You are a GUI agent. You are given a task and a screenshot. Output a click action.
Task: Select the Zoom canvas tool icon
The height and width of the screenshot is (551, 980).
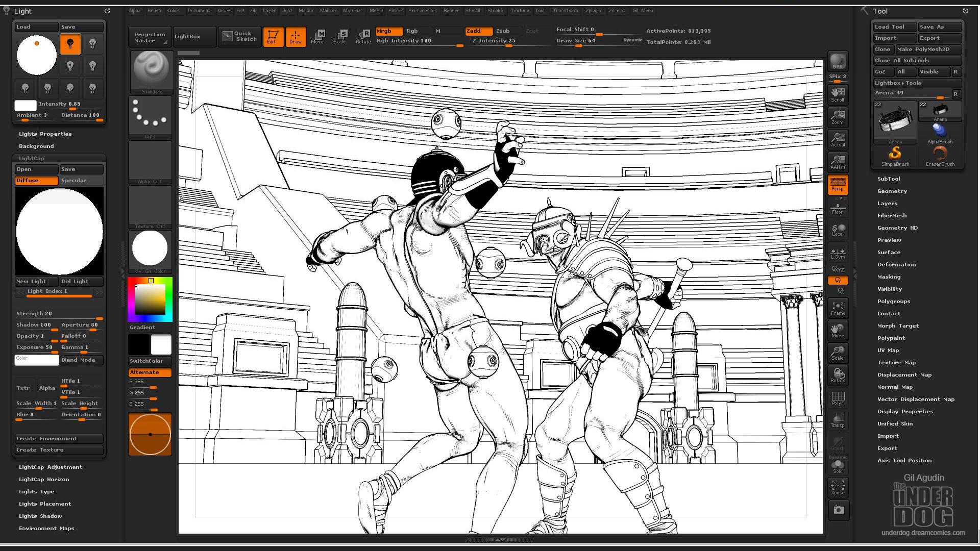838,117
